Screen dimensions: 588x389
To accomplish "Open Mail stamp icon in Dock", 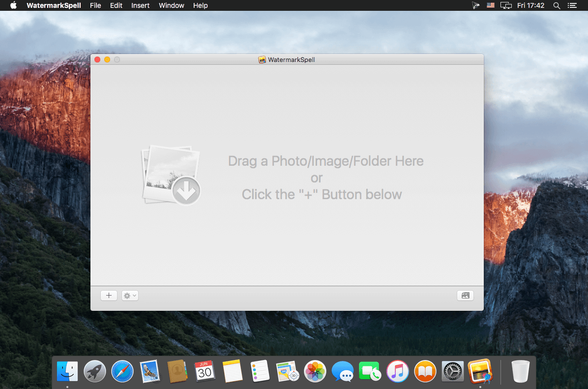I will click(149, 371).
